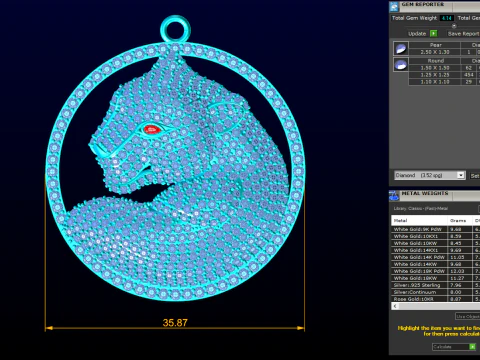Click the 29 quantity cell

point(469,82)
